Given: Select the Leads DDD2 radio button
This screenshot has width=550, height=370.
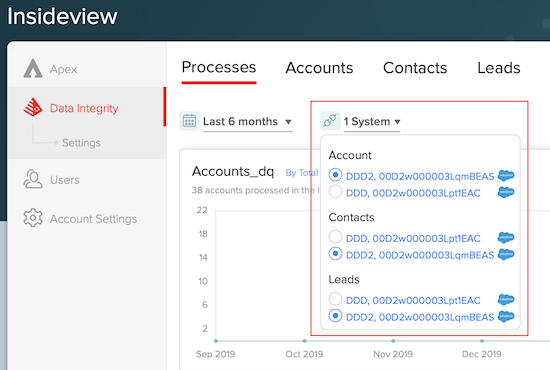Looking at the screenshot, I should (x=335, y=316).
